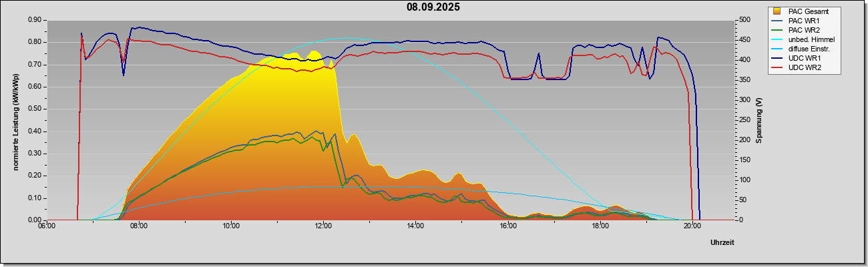The width and height of the screenshot is (868, 267).
Task: Select the unbed. Himmel legend label
Action: (812, 39)
